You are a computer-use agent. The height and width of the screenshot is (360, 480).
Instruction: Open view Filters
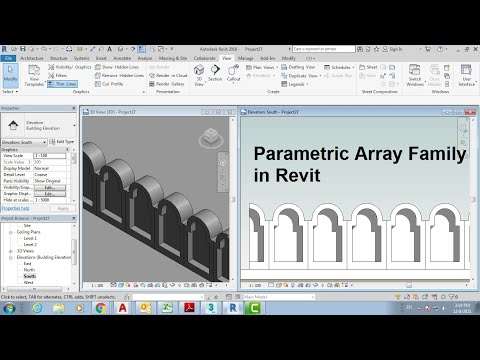click(58, 76)
